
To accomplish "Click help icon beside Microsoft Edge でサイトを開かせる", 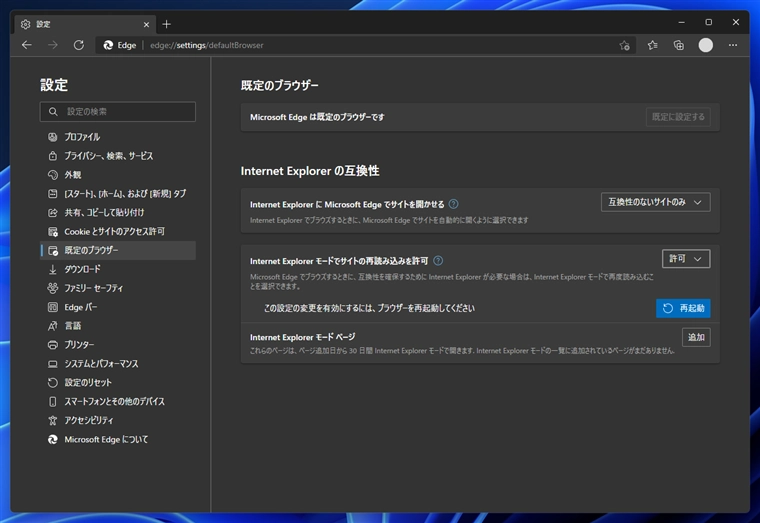I will [454, 203].
